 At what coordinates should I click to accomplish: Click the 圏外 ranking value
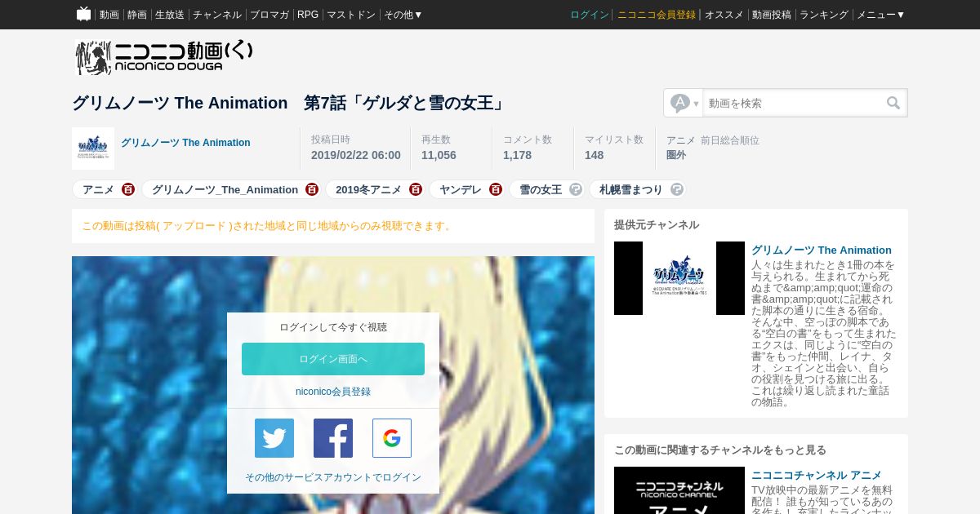click(676, 155)
